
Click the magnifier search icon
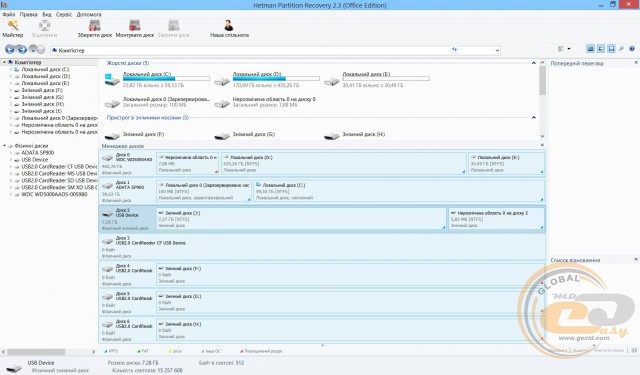click(x=621, y=49)
